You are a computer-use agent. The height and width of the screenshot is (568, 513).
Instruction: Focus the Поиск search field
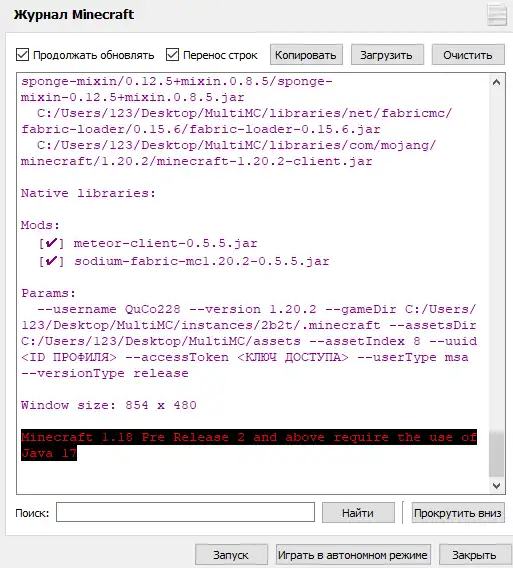185,512
